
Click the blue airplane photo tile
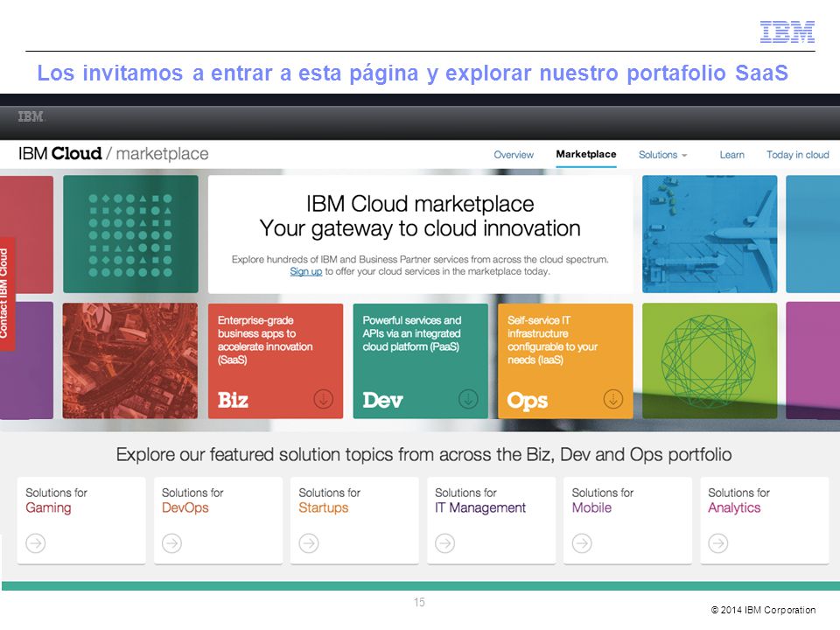[710, 234]
